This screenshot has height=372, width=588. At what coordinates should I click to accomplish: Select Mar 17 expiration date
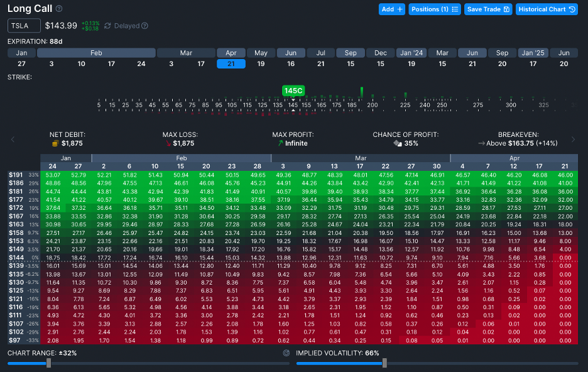(201, 63)
